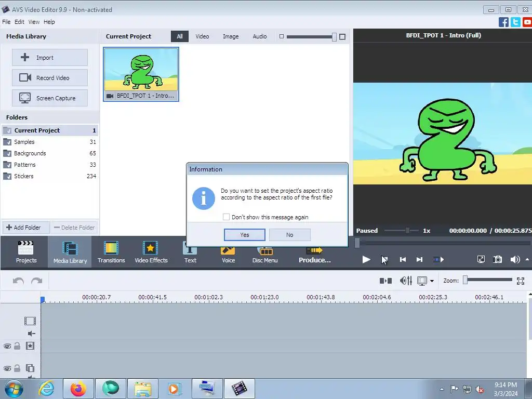Open the Video Effects panel
The height and width of the screenshot is (399, 532).
(x=151, y=252)
